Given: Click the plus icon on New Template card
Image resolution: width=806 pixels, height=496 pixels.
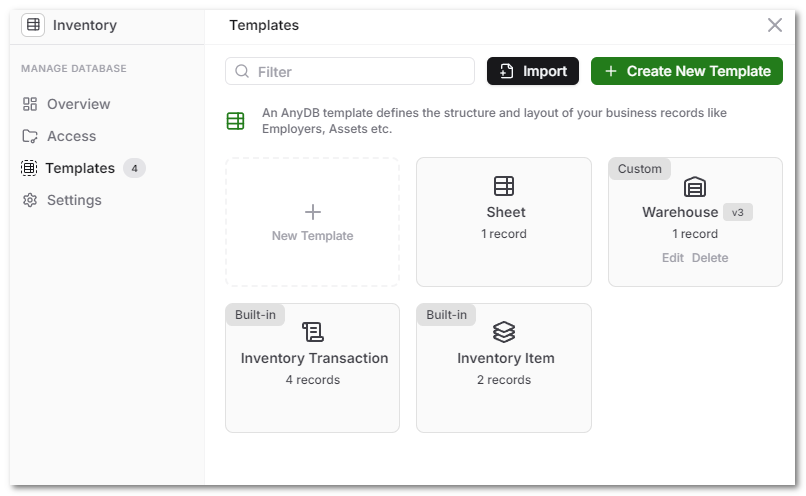Looking at the screenshot, I should [313, 212].
